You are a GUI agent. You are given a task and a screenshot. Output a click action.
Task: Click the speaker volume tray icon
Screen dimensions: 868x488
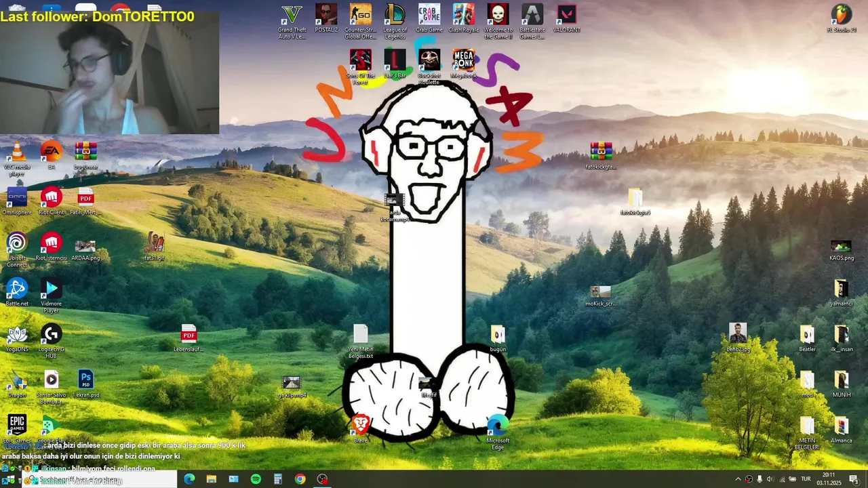pos(770,479)
